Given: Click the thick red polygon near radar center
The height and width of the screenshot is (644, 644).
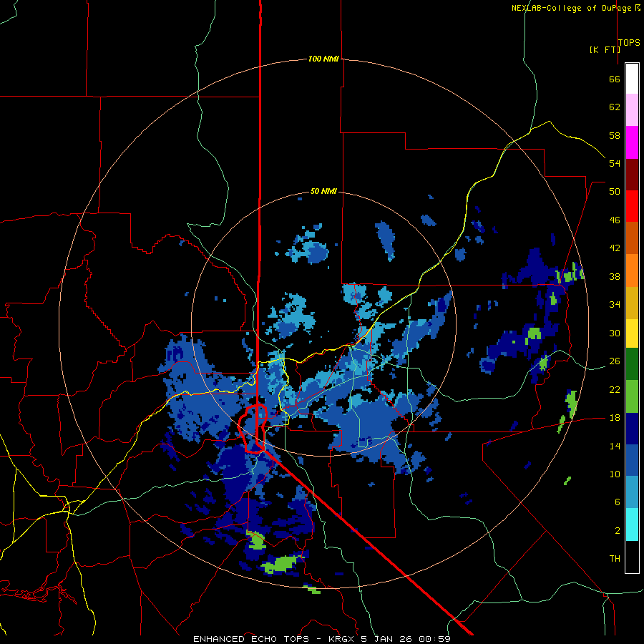Looking at the screenshot, I should pyautogui.click(x=253, y=429).
